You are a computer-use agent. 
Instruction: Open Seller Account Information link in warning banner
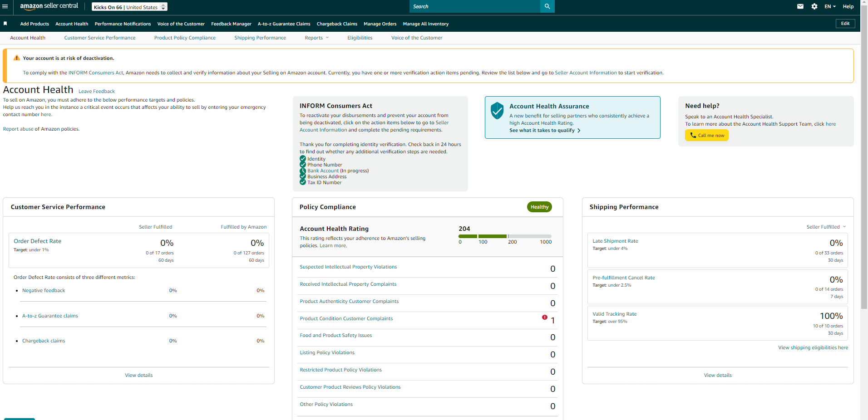pyautogui.click(x=586, y=73)
